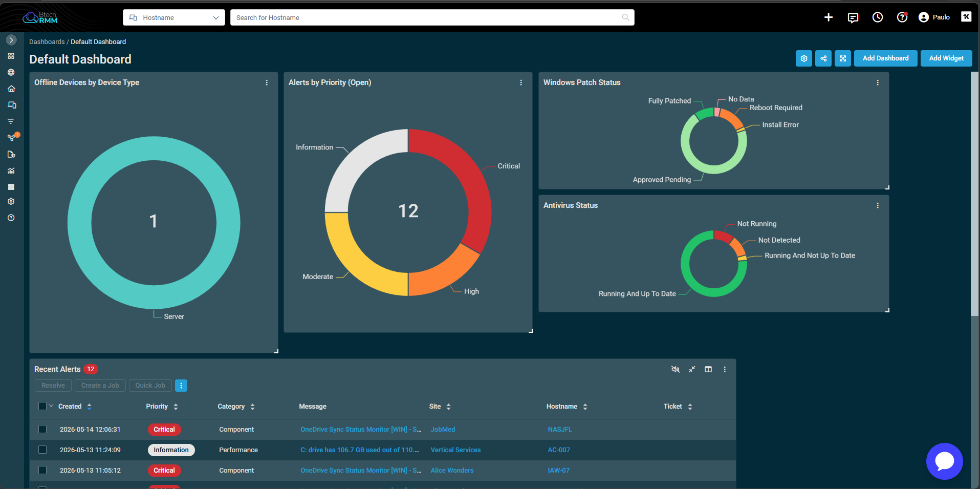Click the plus icon in top bar
The image size is (980, 489).
point(829,17)
